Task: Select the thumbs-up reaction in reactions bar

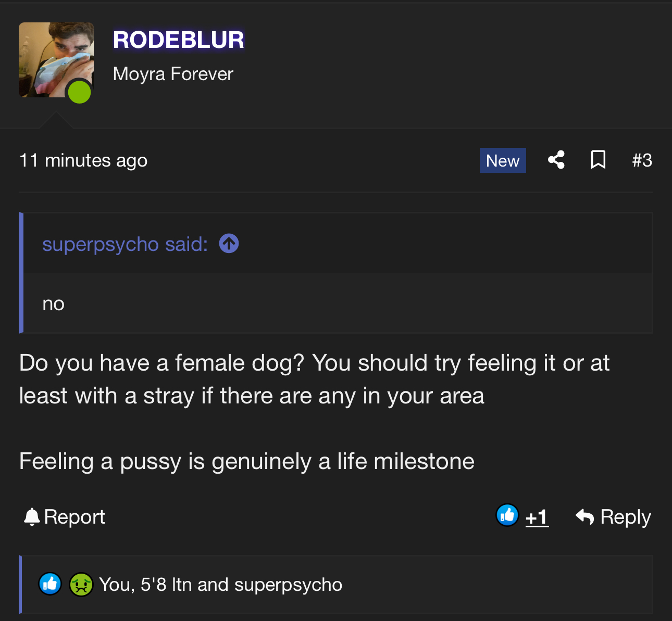Action: (x=50, y=584)
